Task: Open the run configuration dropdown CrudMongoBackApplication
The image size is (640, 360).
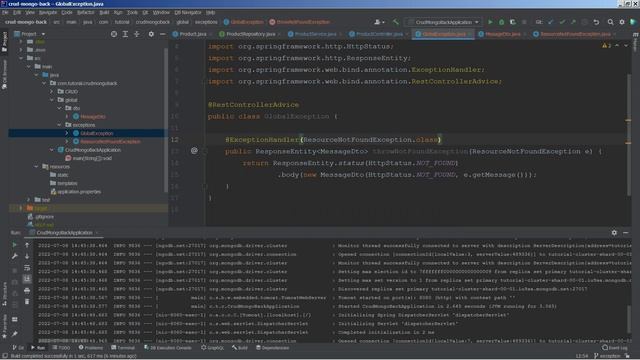Action: 443,22
